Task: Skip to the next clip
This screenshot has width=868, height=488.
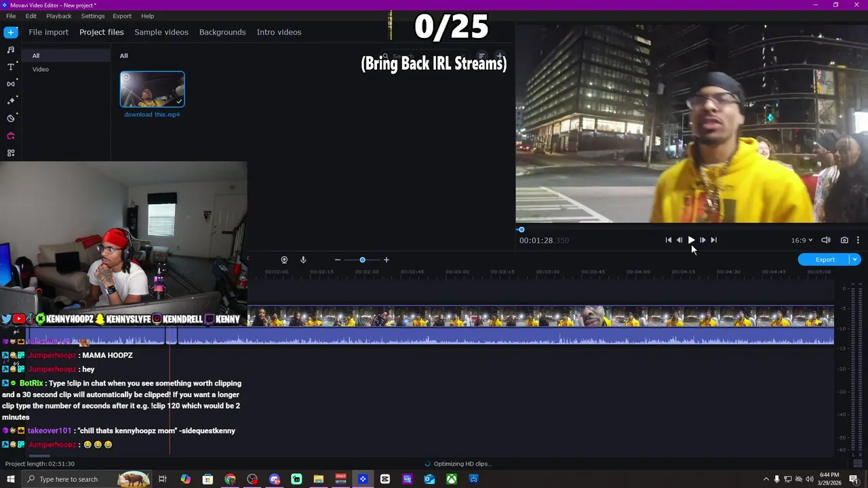Action: click(713, 240)
